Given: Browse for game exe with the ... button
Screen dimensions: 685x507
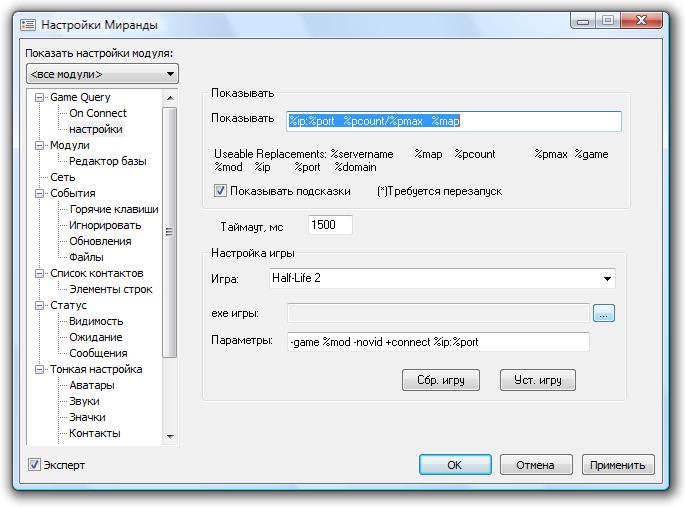Looking at the screenshot, I should tap(604, 313).
